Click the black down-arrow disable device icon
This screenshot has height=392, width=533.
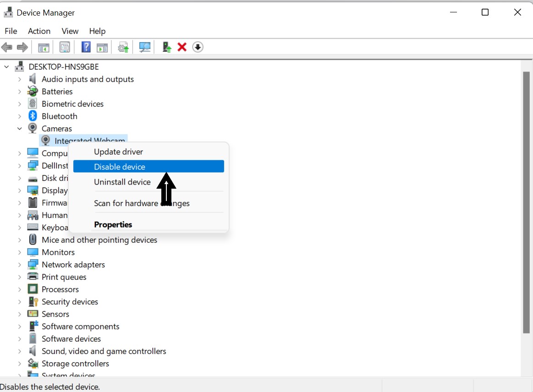point(198,47)
